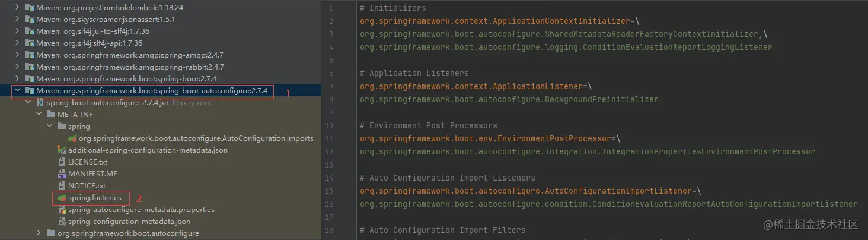This screenshot has height=240, width=868.
Task: Click the package folder icon of org.springframework.boot.autoconfigure
Action: coord(51,233)
